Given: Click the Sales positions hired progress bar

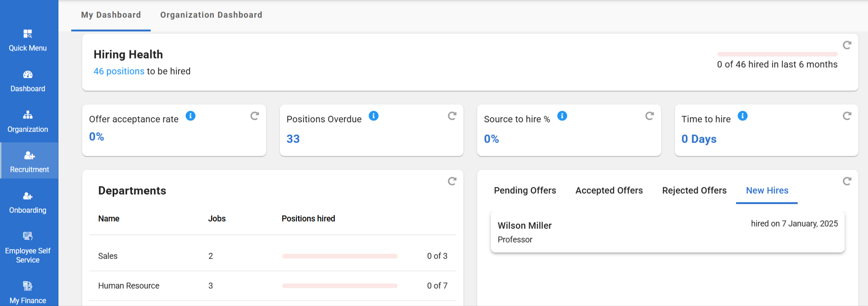Looking at the screenshot, I should [x=340, y=256].
